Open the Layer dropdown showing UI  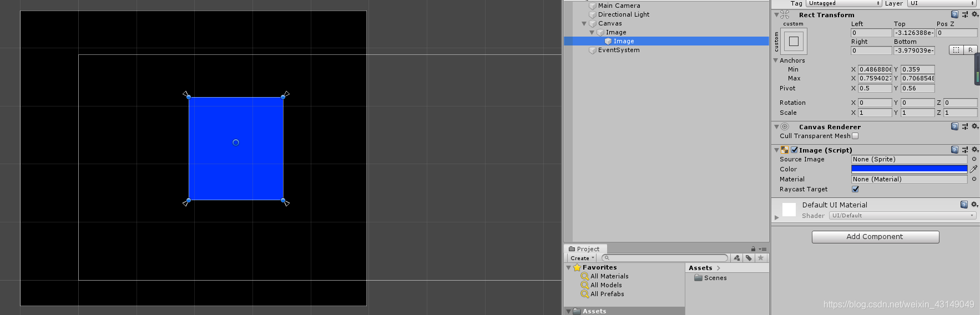942,3
